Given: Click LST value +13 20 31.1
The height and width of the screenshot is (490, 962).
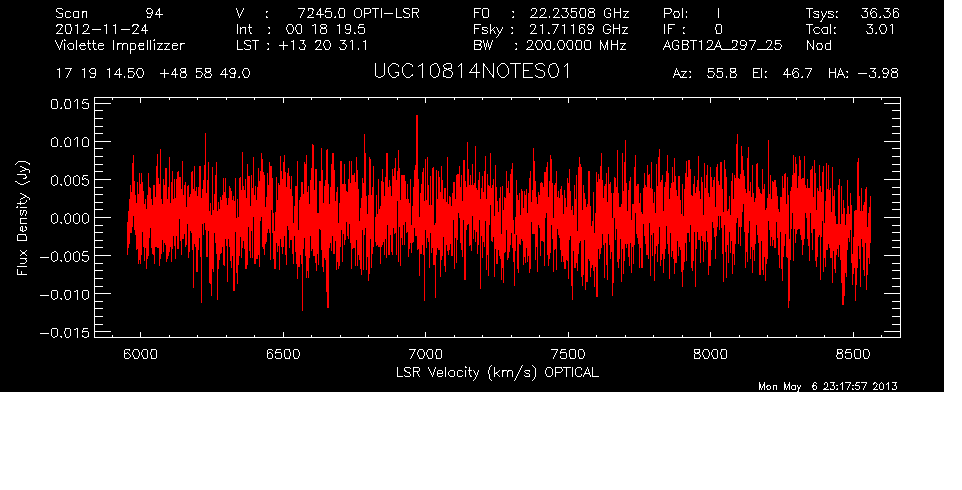Looking at the screenshot, I should click(x=323, y=45).
